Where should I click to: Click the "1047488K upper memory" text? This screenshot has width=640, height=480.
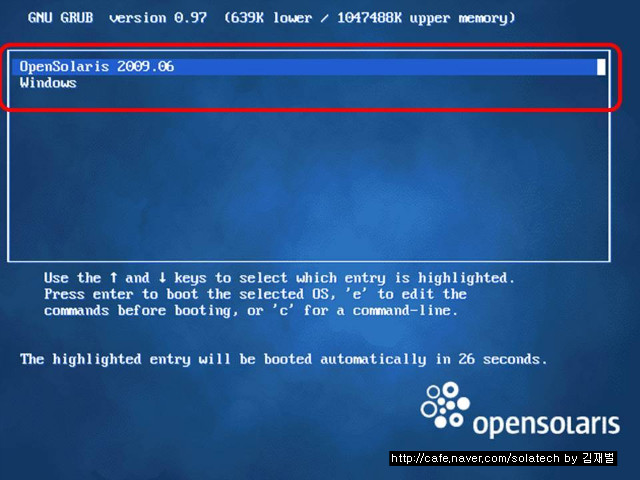click(426, 18)
